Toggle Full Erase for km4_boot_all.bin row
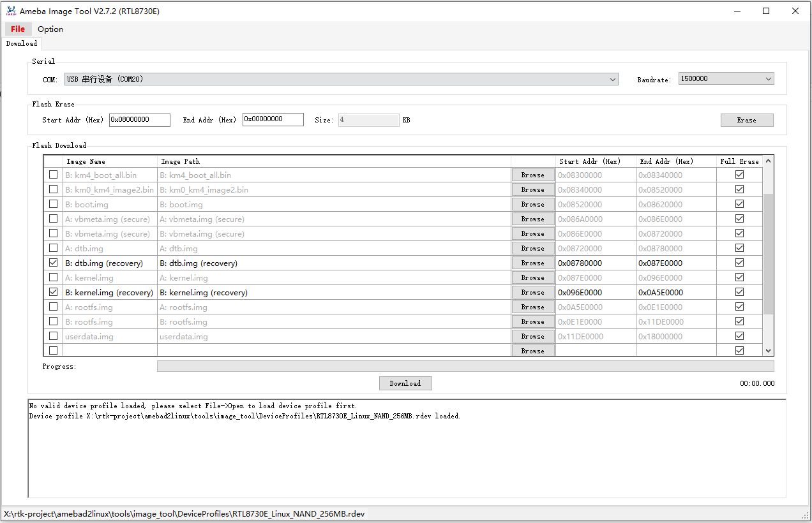 tap(739, 175)
